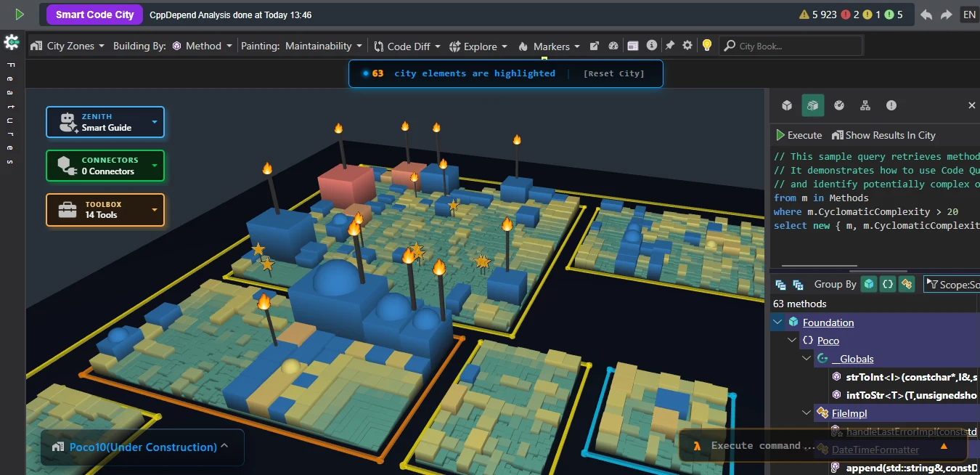Click orange triangle on command box
Screen dimensions: 980x475
(x=944, y=447)
